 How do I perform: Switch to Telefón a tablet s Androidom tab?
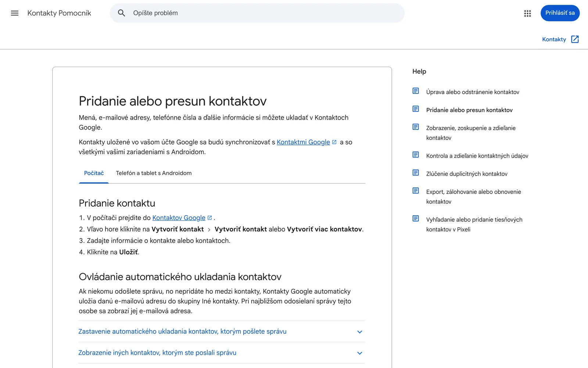154,173
